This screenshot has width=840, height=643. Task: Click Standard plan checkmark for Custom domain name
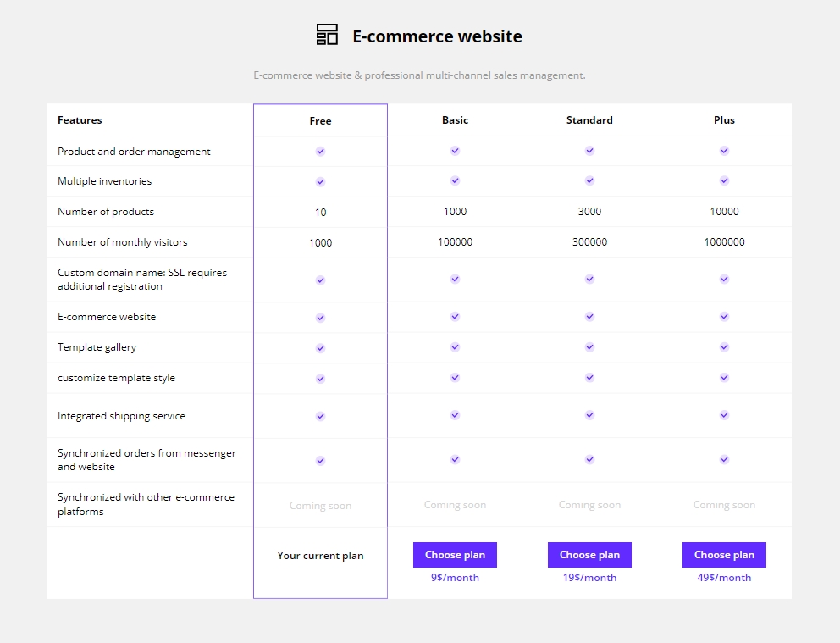click(589, 279)
